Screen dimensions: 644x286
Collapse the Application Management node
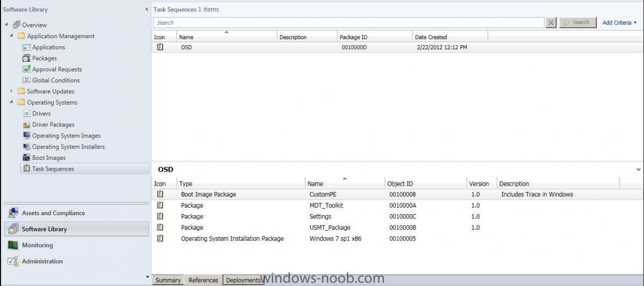12,36
